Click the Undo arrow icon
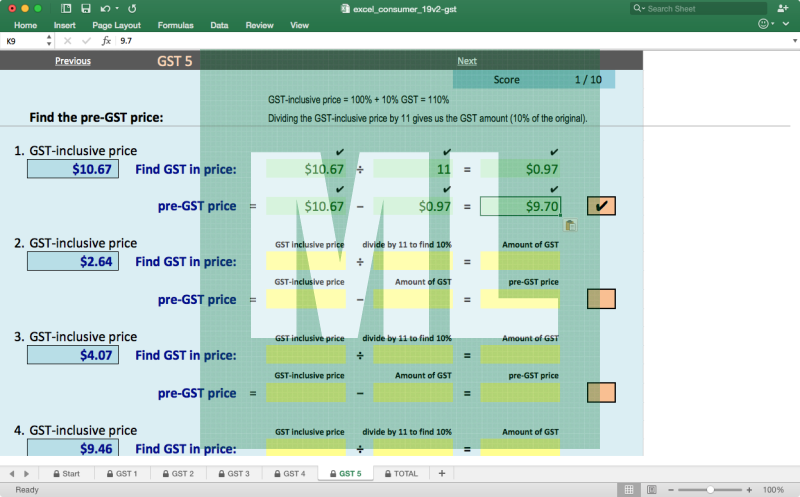This screenshot has width=800, height=497. tap(106, 8)
